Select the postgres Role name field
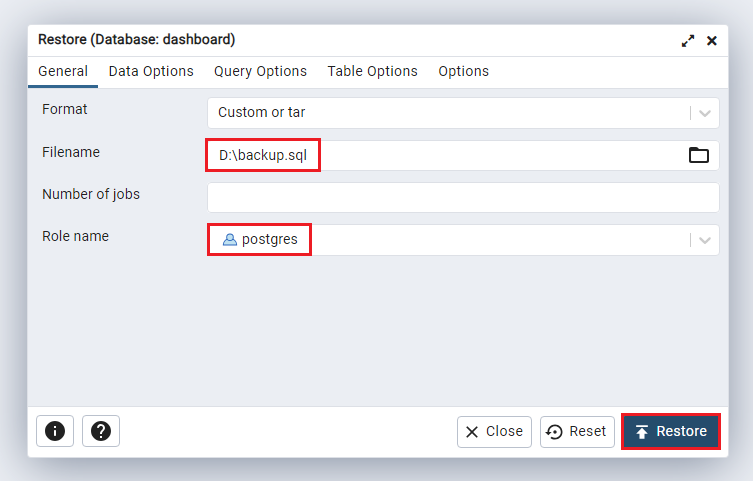 (448, 240)
